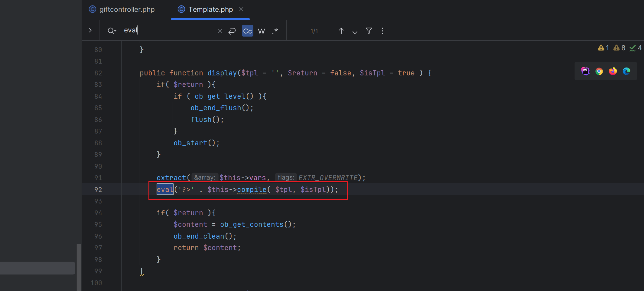This screenshot has height=291, width=644.
Task: Click the 4 typos indicator
Action: point(636,48)
